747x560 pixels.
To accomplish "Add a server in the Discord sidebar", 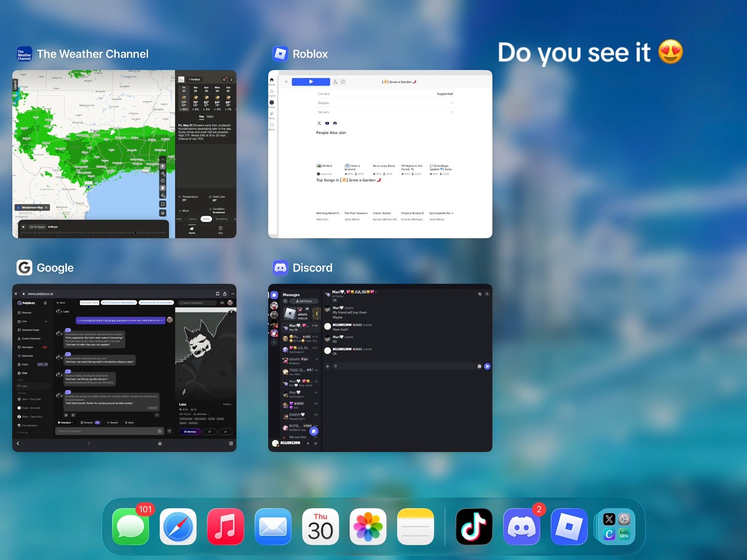I will coord(274,342).
